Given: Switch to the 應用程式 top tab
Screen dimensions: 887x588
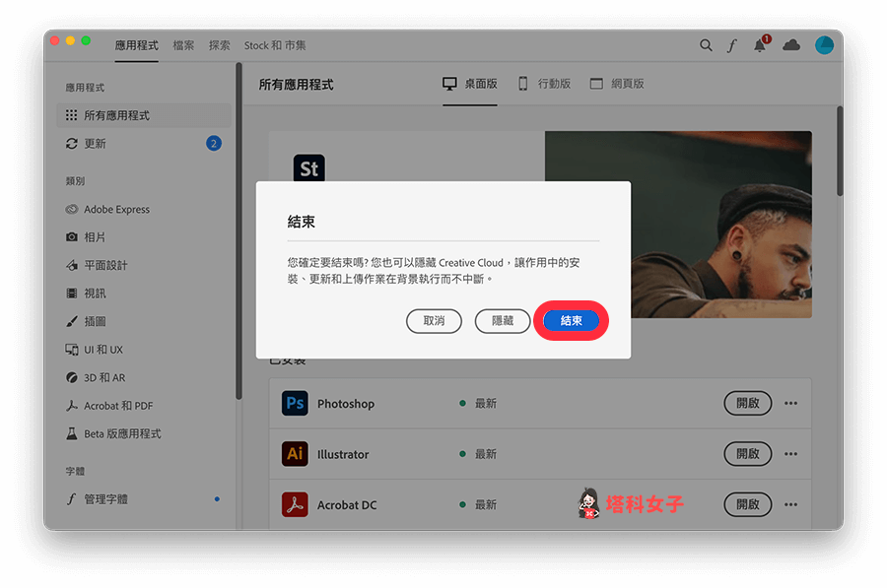Looking at the screenshot, I should 136,45.
